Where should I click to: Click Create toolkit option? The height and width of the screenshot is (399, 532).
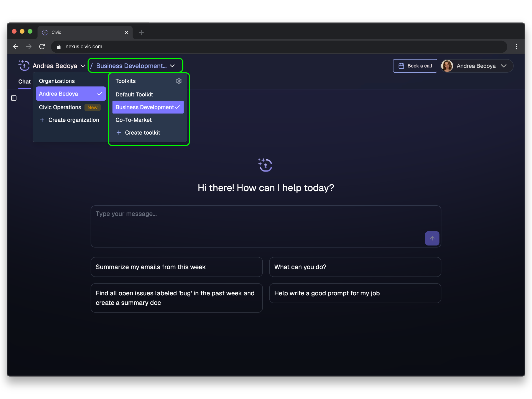tap(142, 133)
